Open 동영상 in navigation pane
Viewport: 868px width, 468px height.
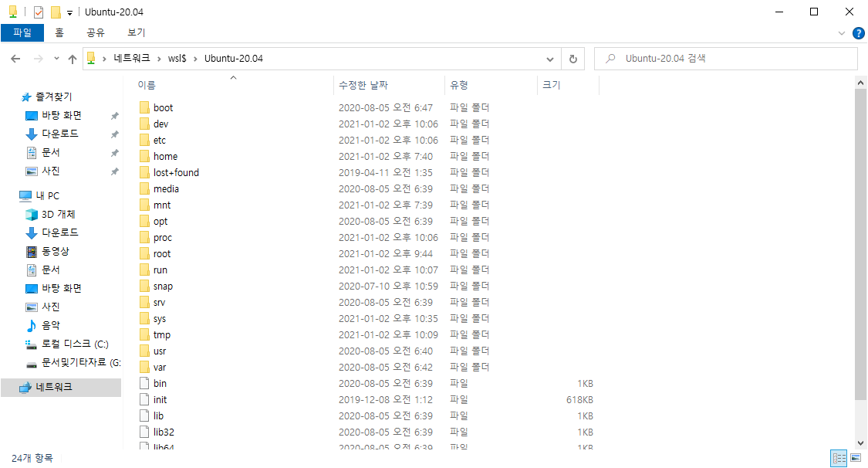tap(55, 251)
